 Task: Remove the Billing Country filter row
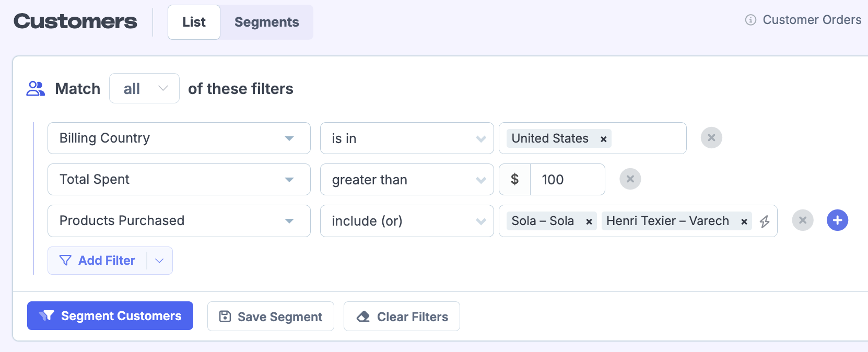pos(711,138)
